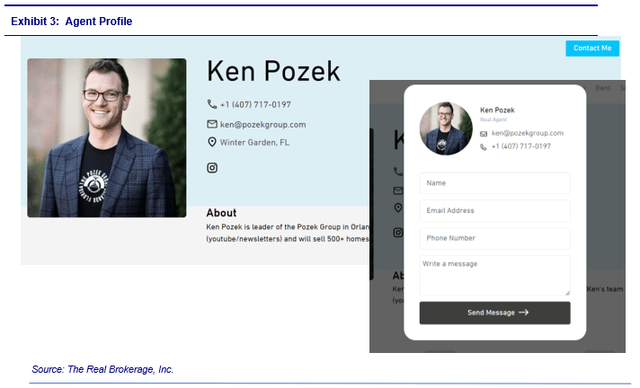The height and width of the screenshot is (388, 640).
Task: Click the Real Agent label under name
Action: coord(493,120)
